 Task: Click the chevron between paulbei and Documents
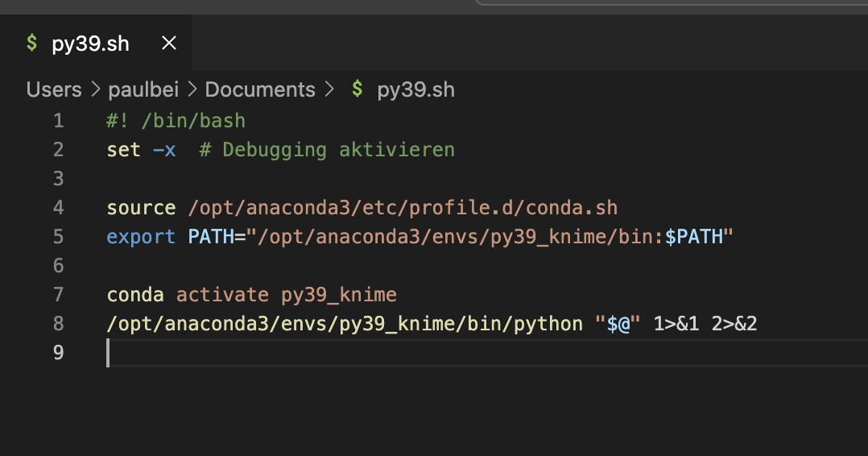tap(192, 89)
